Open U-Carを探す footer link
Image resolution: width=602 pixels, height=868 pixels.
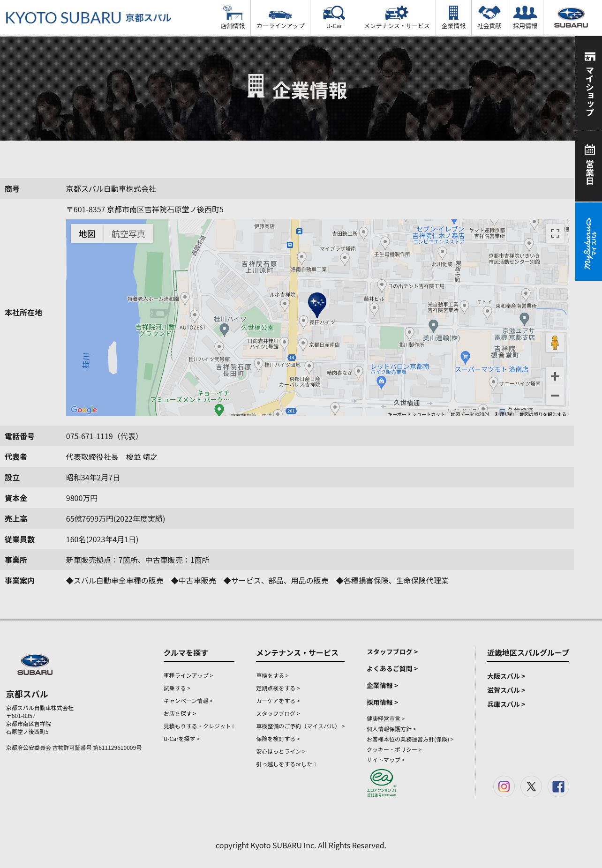tap(181, 739)
